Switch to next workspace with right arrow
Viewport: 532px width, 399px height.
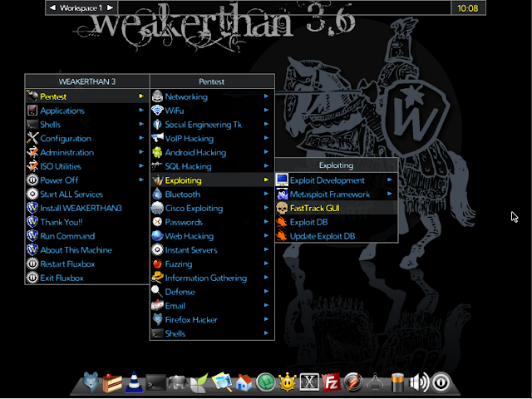point(108,8)
